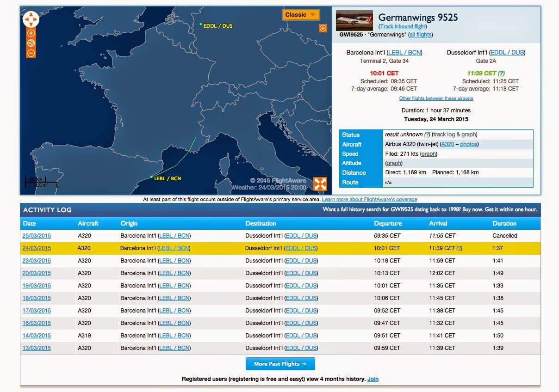
Task: Click the orange full-screen map icon
Action: point(320,184)
